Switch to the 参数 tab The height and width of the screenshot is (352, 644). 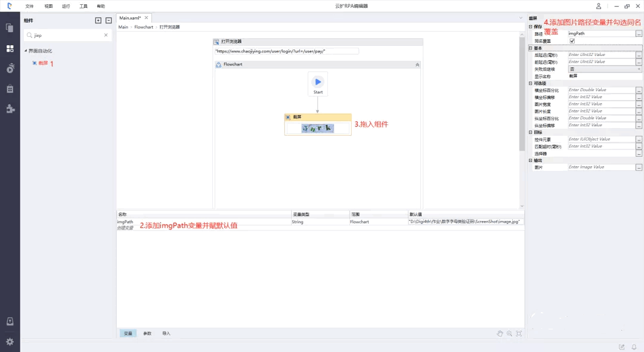coord(147,334)
